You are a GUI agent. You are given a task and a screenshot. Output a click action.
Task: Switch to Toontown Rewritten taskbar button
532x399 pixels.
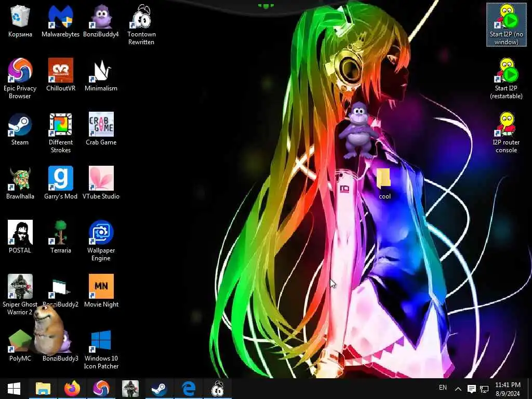tap(218, 389)
